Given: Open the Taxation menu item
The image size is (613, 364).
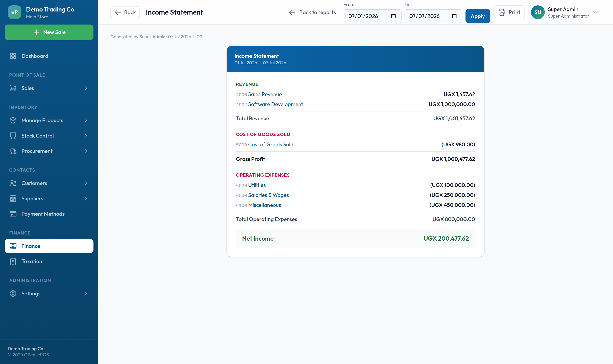Looking at the screenshot, I should (x=49, y=262).
